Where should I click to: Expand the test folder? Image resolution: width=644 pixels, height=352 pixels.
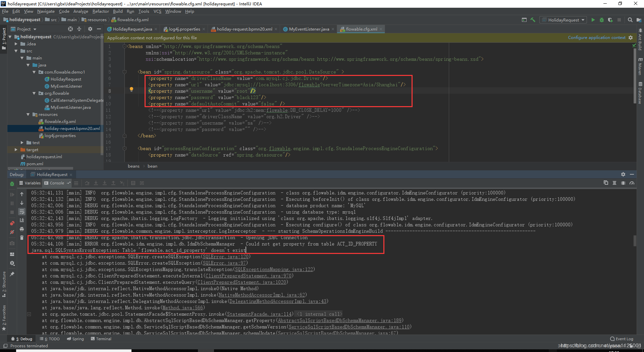tap(22, 143)
